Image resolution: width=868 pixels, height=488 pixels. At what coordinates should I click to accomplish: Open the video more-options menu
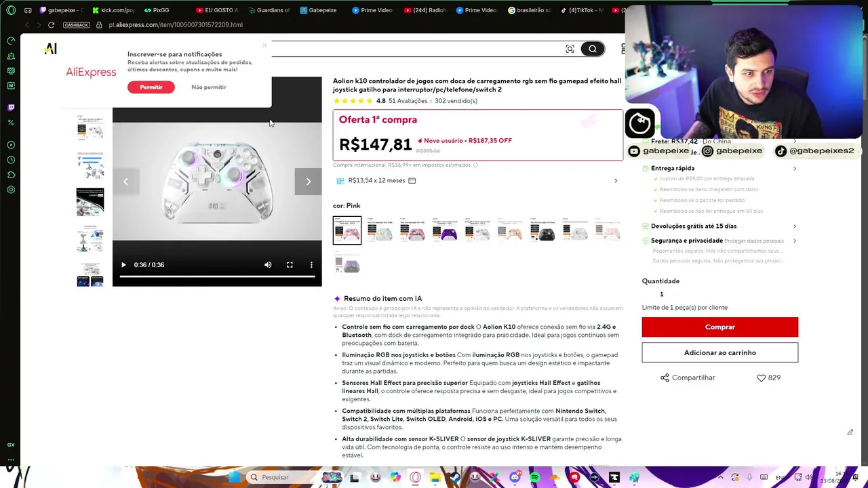point(311,265)
